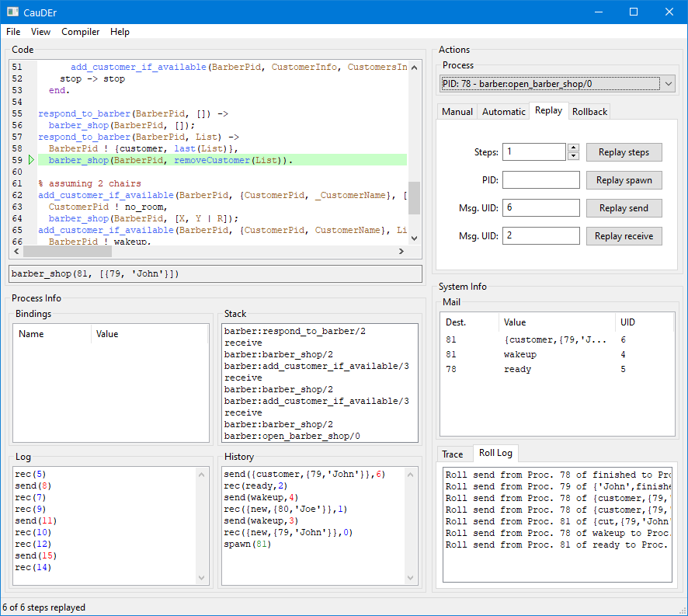Decrement the Steps spinner down arrow

click(573, 156)
